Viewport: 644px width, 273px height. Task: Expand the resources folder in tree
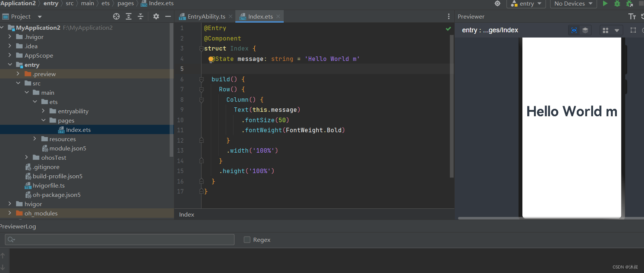[x=35, y=139]
